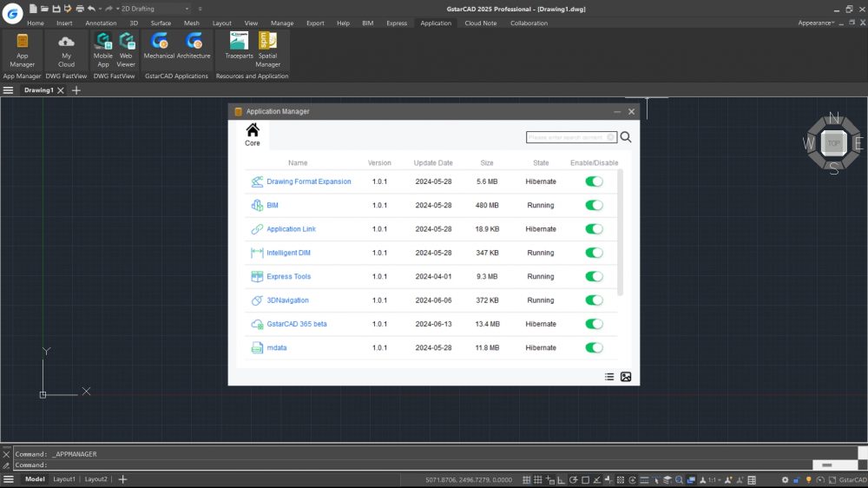868x488 pixels.
Task: Expand the 2D Drafting workspace dropdown
Action: 187,9
